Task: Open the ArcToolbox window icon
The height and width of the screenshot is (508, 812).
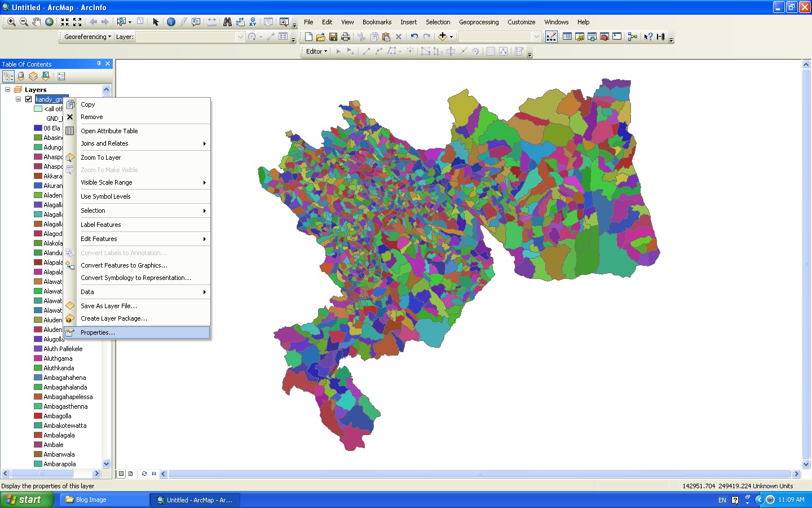Action: click(x=604, y=36)
